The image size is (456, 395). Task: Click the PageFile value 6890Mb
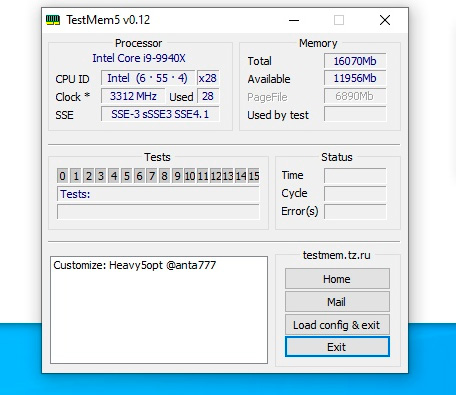pyautogui.click(x=355, y=96)
